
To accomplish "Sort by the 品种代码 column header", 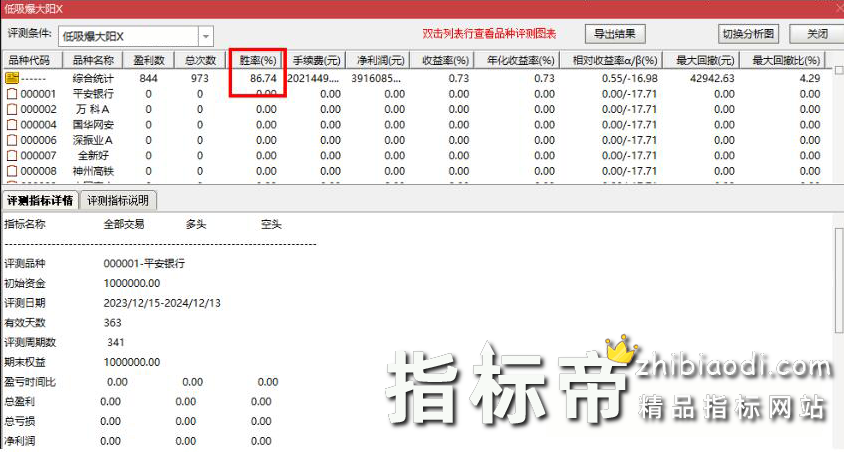I will click(32, 60).
